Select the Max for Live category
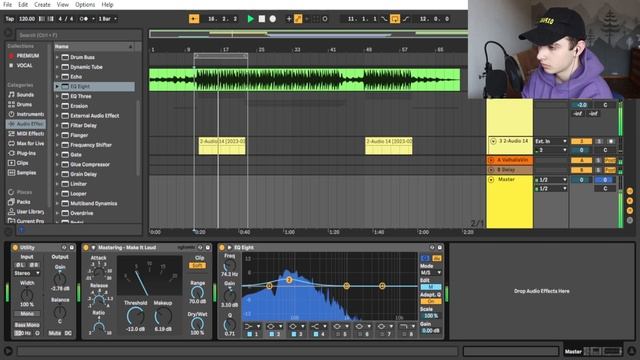Viewport: 640px width, 360px height. point(27,144)
